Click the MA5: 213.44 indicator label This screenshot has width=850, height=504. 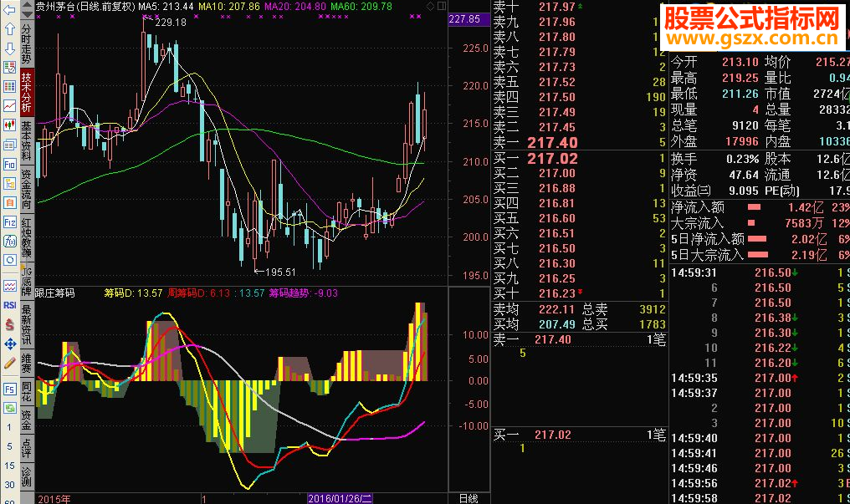point(166,7)
